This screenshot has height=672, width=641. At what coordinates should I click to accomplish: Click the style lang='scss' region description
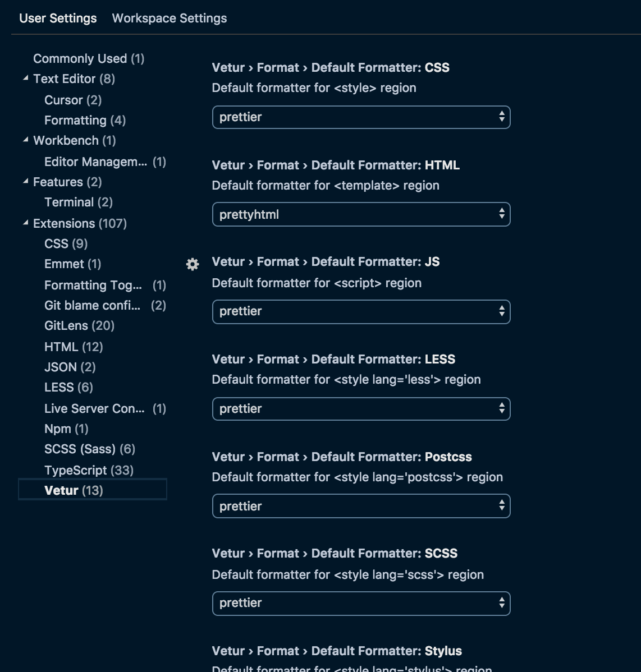click(x=348, y=575)
